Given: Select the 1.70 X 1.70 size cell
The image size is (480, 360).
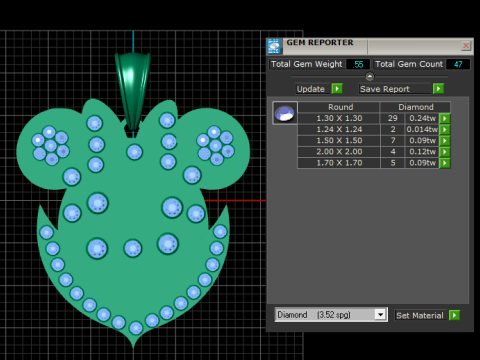Looking at the screenshot, I should click(339, 163).
